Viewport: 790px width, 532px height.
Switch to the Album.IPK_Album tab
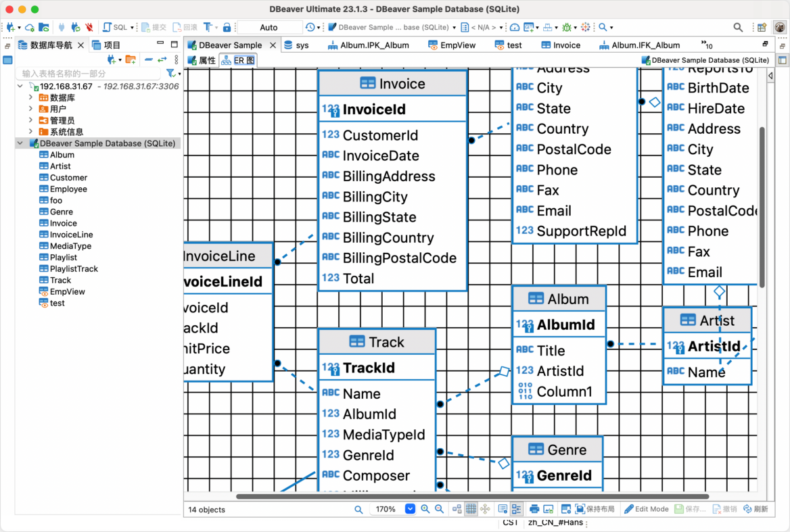click(369, 45)
